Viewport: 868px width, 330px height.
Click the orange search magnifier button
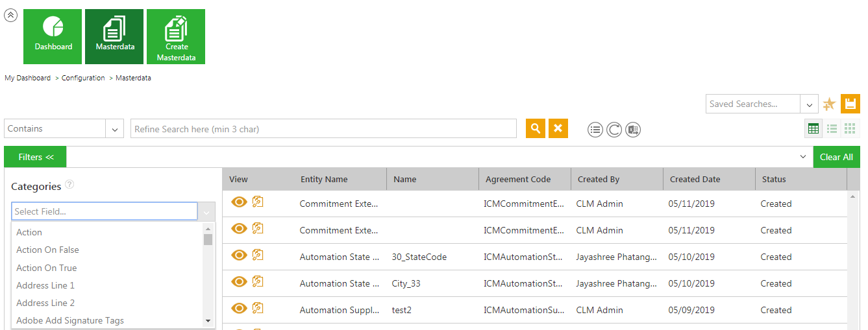click(536, 128)
